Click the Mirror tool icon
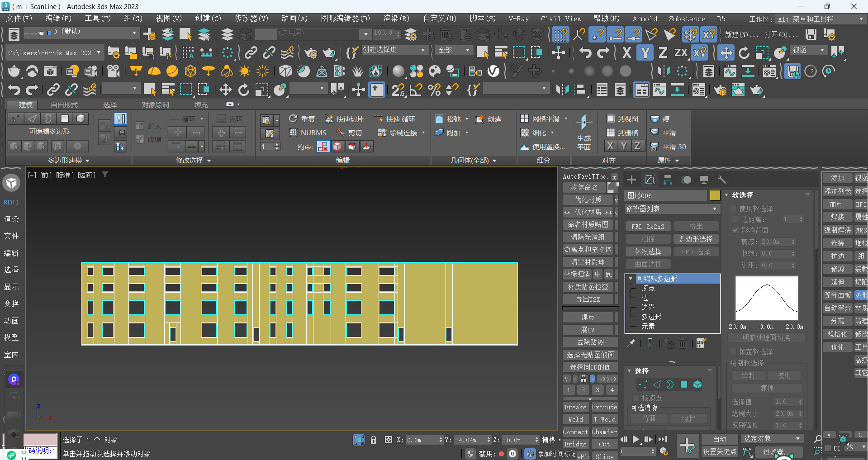868x460 pixels. 664,71
